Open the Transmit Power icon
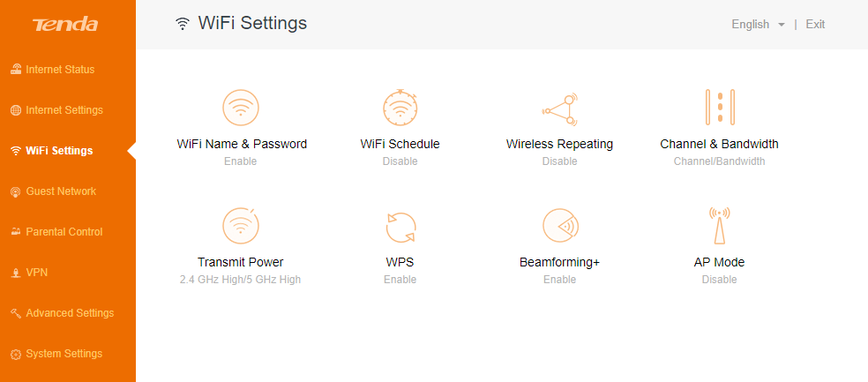This screenshot has width=868, height=382. click(241, 226)
